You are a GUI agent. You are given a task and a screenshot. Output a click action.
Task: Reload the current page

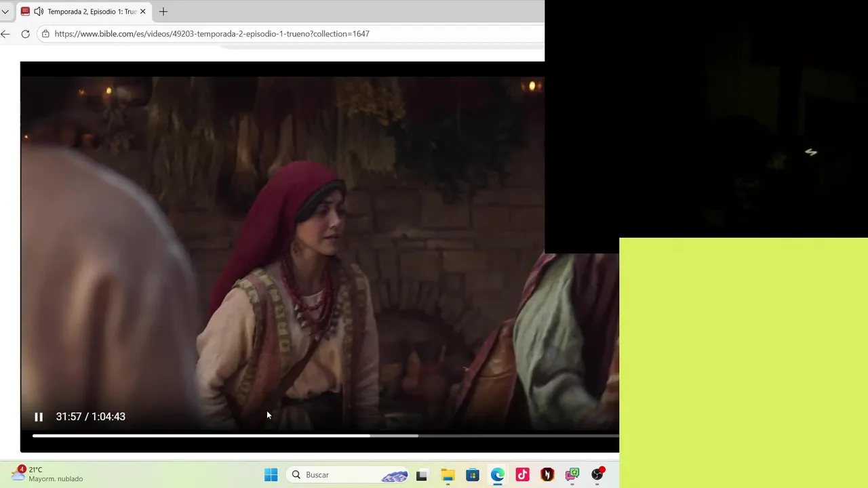(x=25, y=34)
